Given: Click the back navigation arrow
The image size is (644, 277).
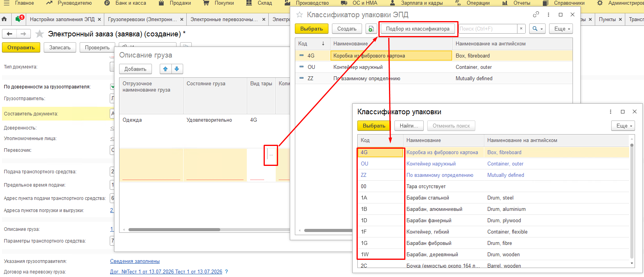Looking at the screenshot, I should tap(10, 34).
